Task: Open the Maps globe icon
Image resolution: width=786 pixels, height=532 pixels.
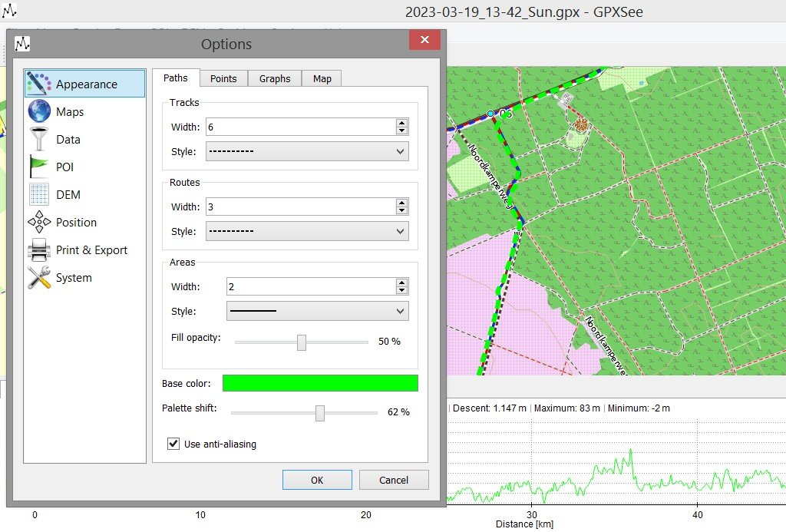Action: [39, 112]
